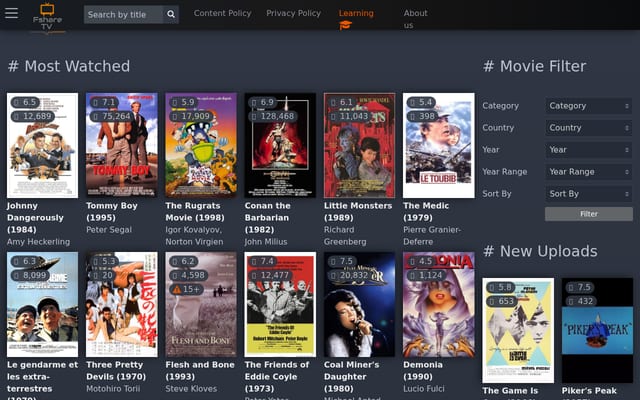This screenshot has width=640, height=400.
Task: Open The Friends of Eddie Coyle poster
Action: tap(280, 304)
